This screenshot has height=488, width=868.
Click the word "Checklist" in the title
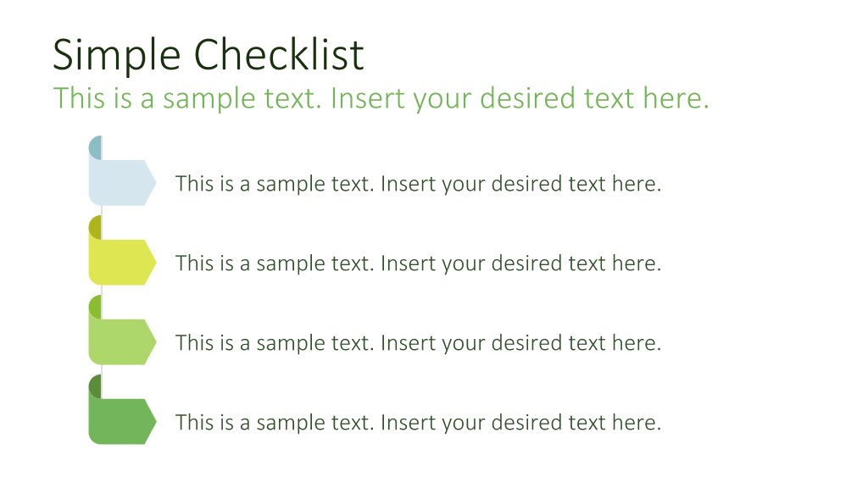[x=279, y=54]
